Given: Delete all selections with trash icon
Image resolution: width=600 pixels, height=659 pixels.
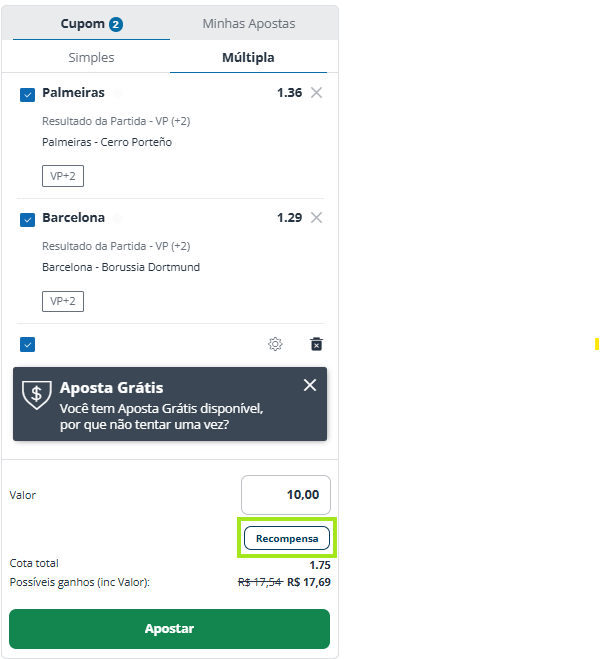Looking at the screenshot, I should tap(316, 344).
